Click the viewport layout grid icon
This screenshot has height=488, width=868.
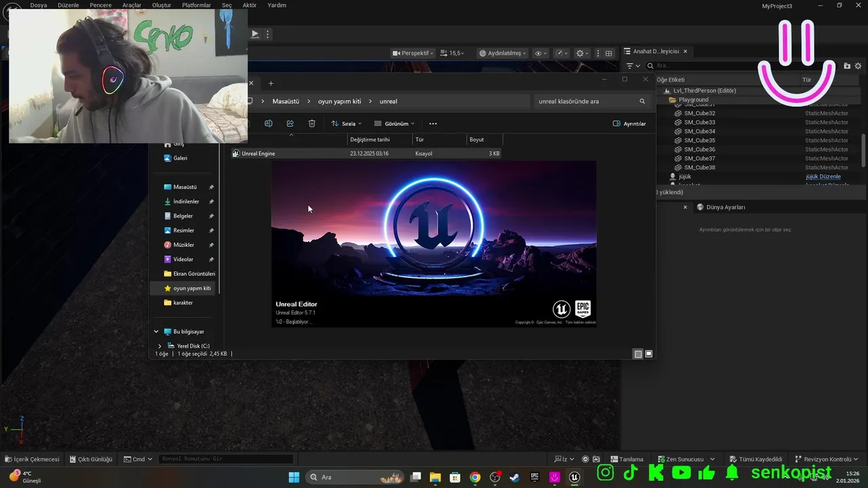click(x=609, y=53)
